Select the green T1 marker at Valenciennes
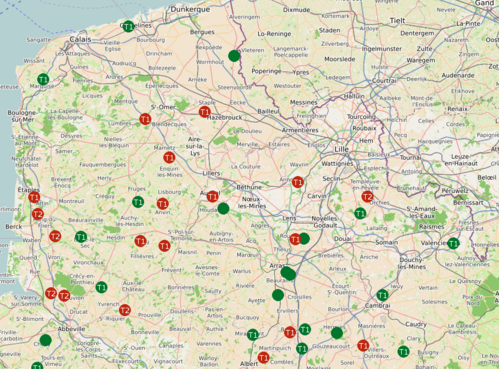 pos(453,244)
